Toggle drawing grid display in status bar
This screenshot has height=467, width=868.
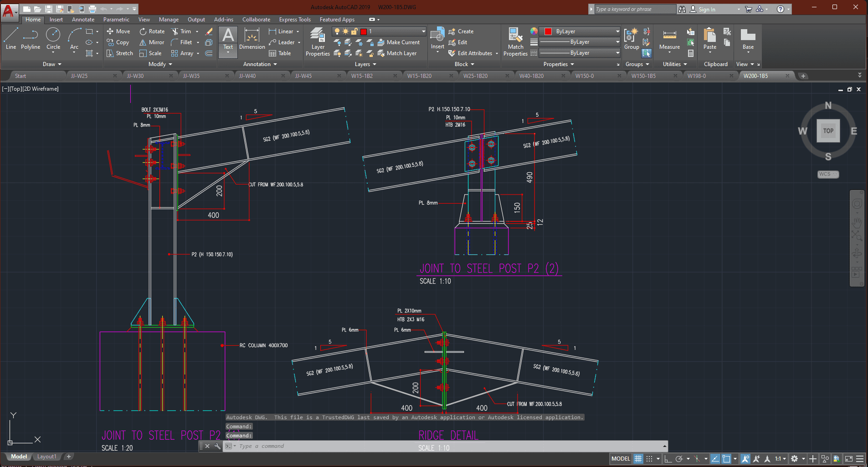pos(638,459)
